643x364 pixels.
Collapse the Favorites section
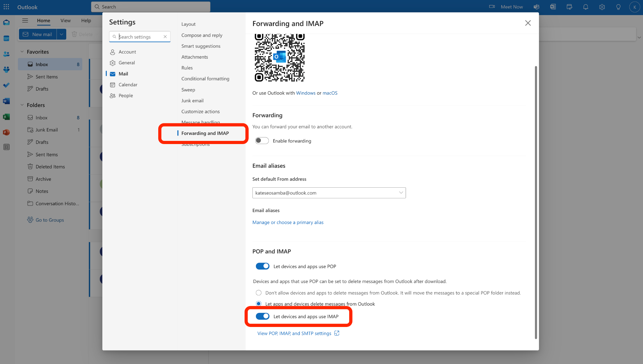[22, 51]
